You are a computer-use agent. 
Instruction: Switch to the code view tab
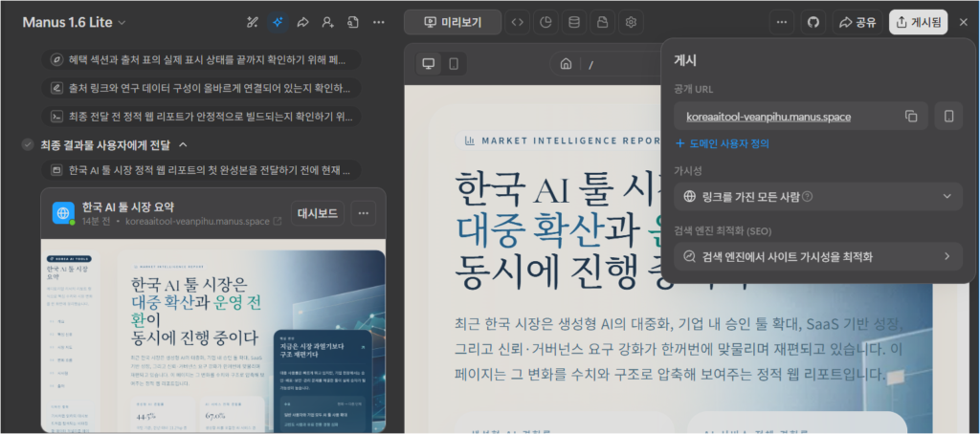(517, 23)
